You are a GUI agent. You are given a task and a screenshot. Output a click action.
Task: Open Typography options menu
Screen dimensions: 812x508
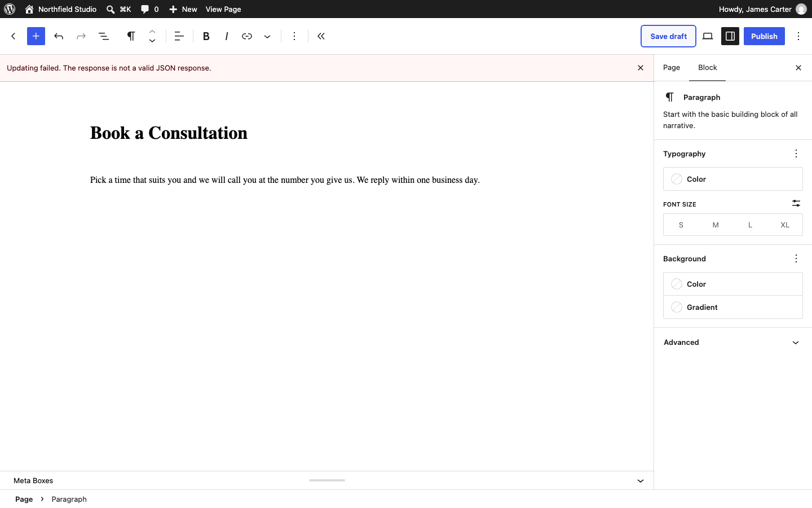pyautogui.click(x=796, y=154)
